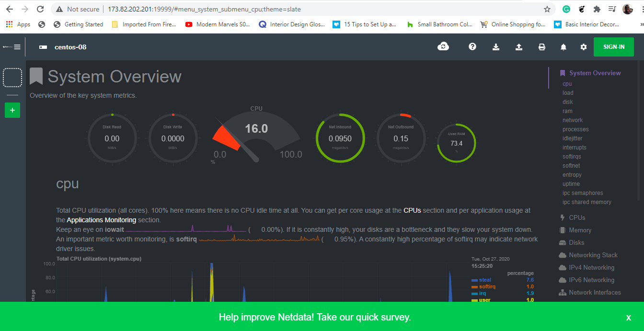The width and height of the screenshot is (644, 331).
Task: Dismiss the Netdata survey banner
Action: [x=628, y=317]
